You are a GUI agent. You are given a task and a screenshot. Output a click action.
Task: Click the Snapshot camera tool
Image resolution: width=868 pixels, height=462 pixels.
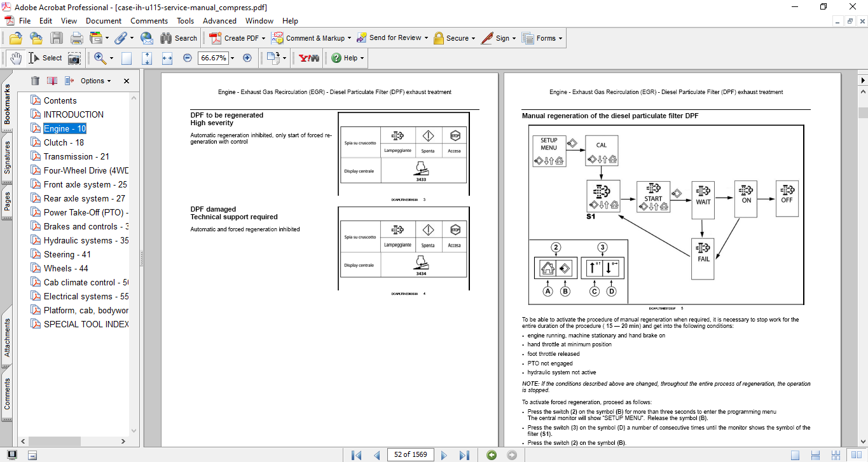point(74,58)
